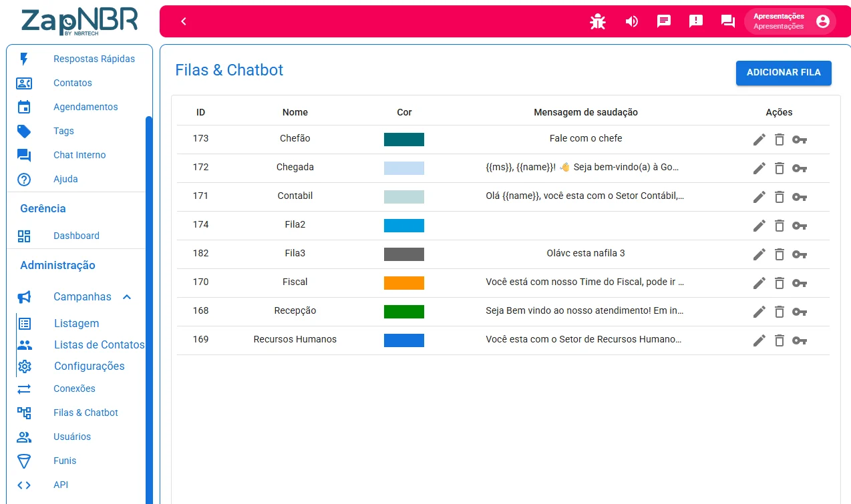
Task: Click the Chefão teal color swatch
Action: (404, 139)
